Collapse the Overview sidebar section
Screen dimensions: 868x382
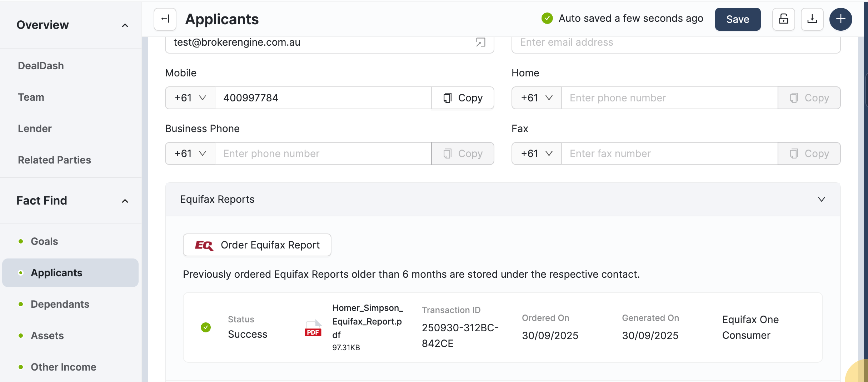[x=125, y=25]
